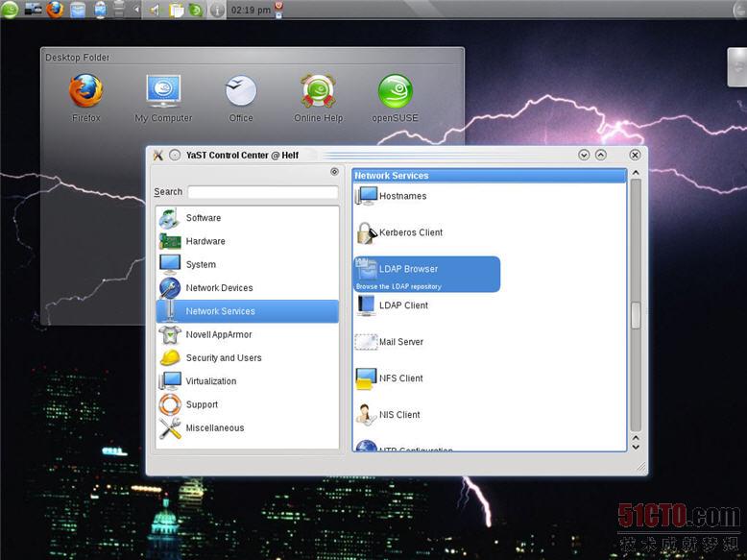Click the YaST window shade-up arrow button
The image size is (747, 560).
coord(601,155)
